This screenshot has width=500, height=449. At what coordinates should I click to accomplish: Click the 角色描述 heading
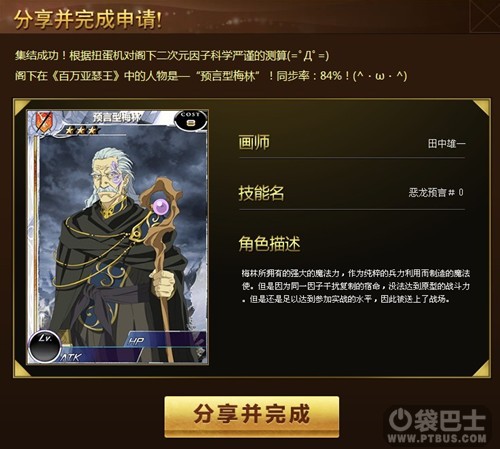tap(269, 244)
